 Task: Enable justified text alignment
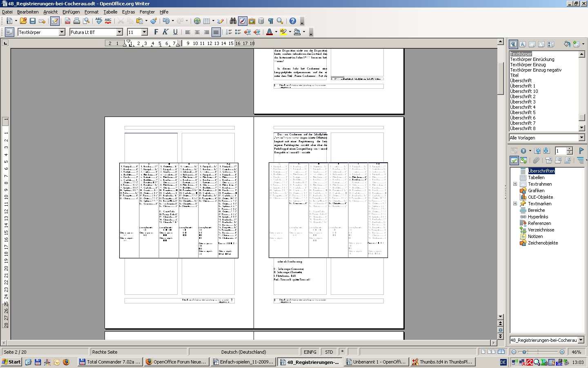[x=216, y=32]
